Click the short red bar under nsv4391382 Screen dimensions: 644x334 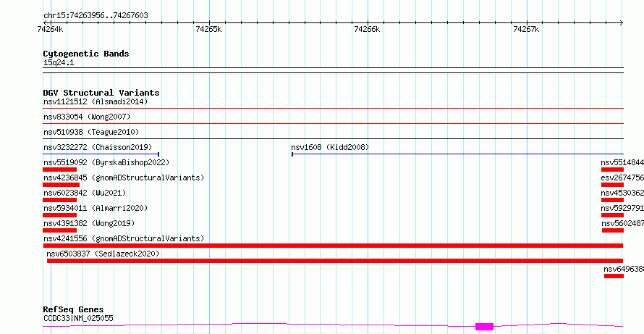(x=60, y=230)
